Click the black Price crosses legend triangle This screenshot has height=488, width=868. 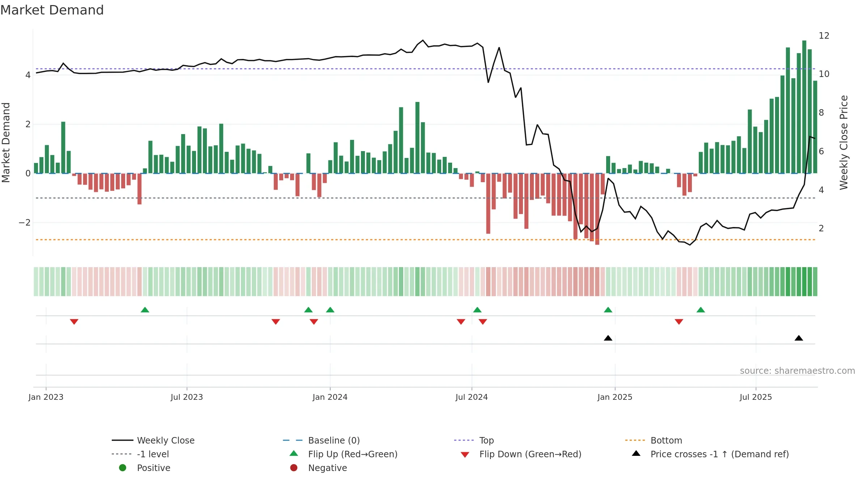pyautogui.click(x=636, y=453)
